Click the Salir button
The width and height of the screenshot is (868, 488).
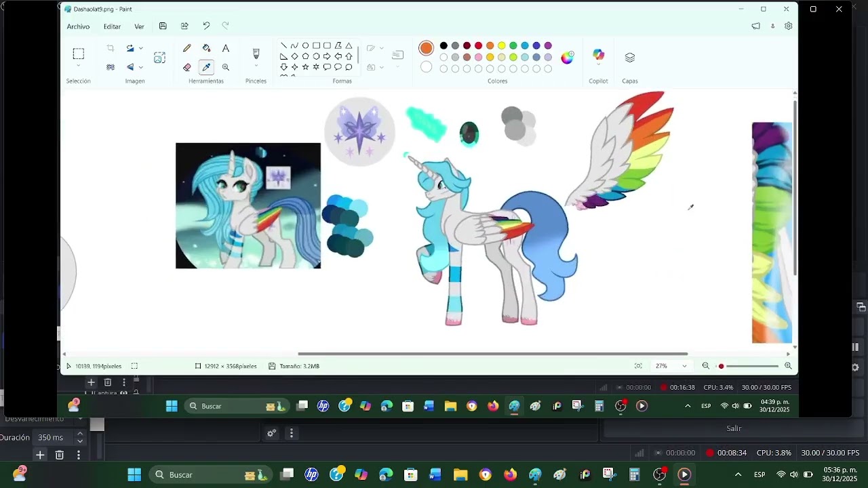pyautogui.click(x=734, y=428)
